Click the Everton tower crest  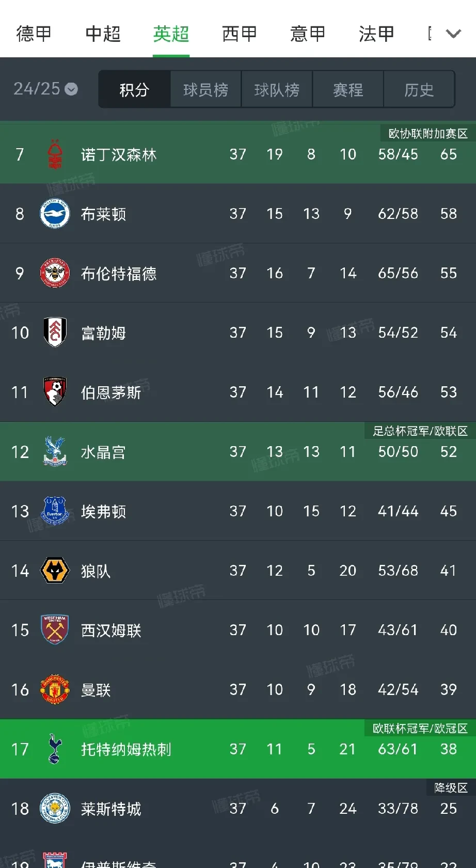tap(55, 511)
